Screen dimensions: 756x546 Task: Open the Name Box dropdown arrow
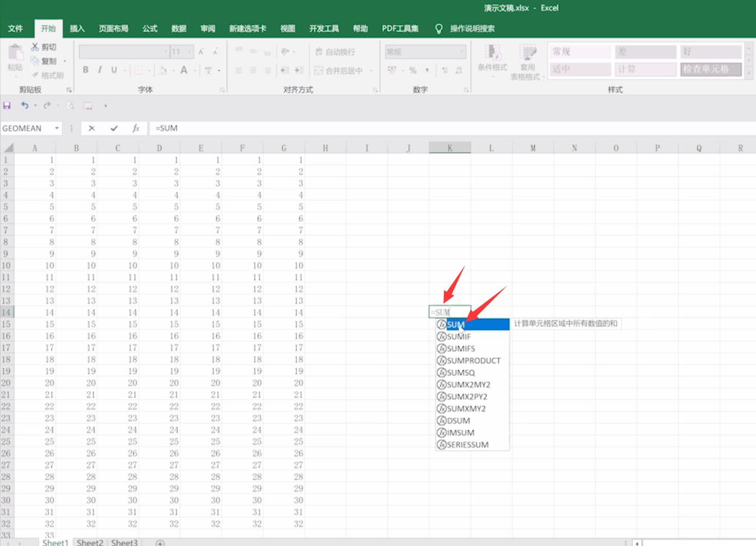(57, 128)
